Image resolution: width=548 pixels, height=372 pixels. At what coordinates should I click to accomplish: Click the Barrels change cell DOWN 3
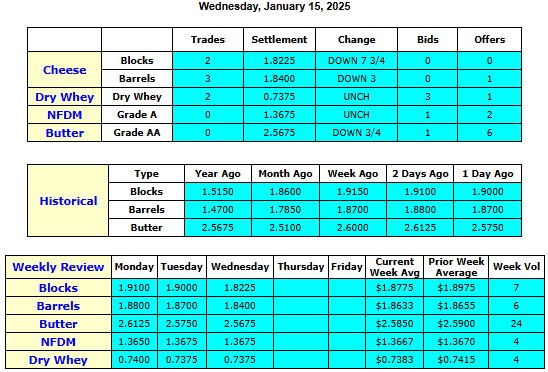356,79
